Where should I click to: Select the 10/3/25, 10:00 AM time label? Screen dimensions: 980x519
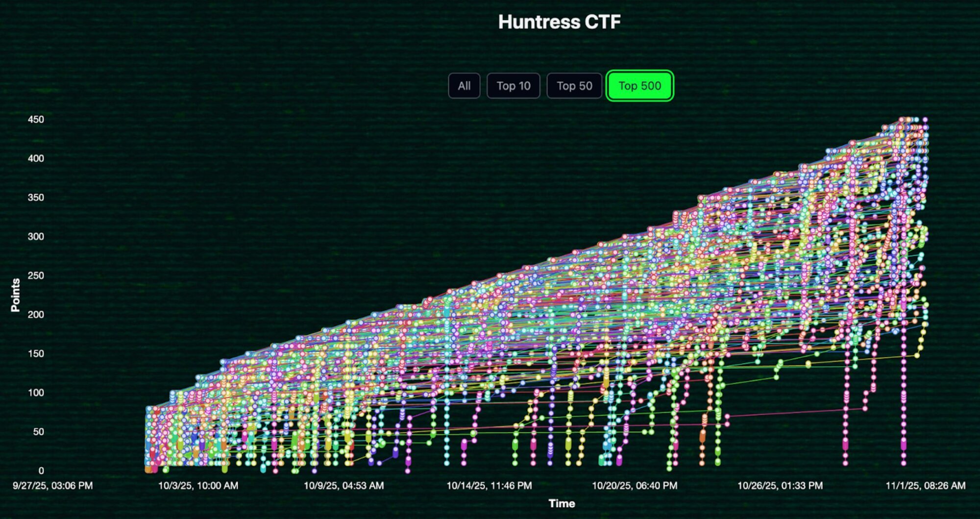[198, 486]
